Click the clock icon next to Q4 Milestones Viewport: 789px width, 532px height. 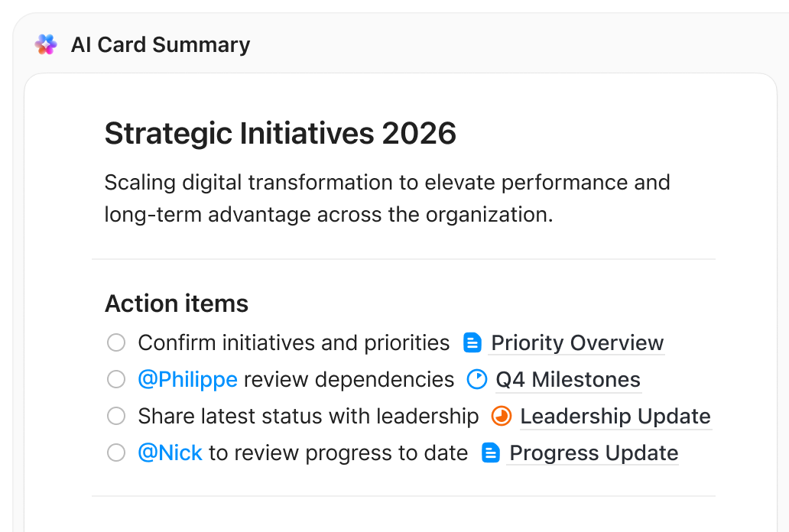click(476, 379)
